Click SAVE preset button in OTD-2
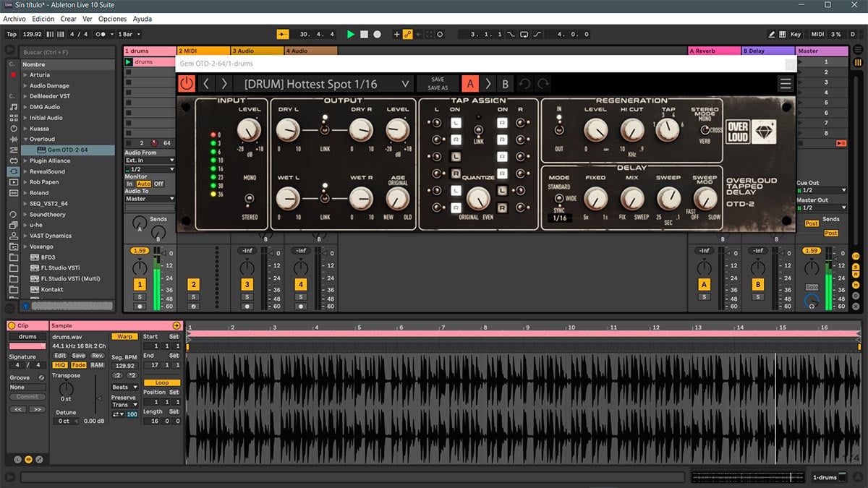The height and width of the screenshot is (488, 868). tap(438, 80)
